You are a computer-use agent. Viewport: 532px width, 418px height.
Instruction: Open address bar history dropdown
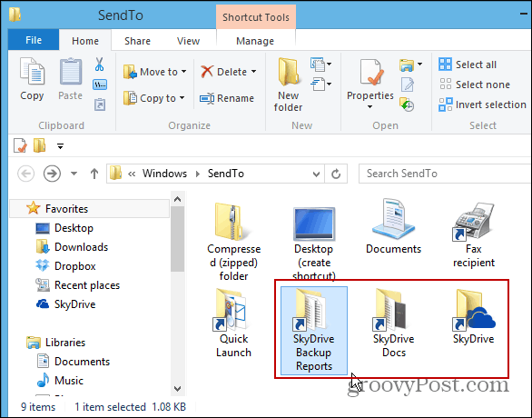point(316,174)
